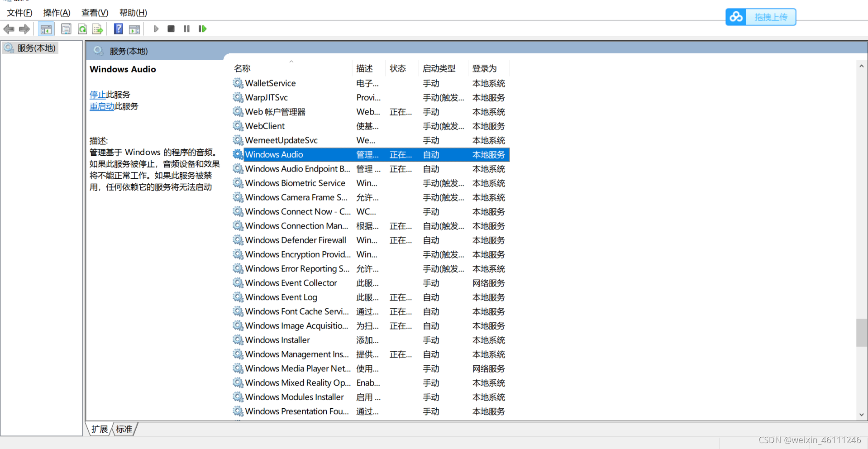The height and width of the screenshot is (449, 868).
Task: Select Windows Mixed Reality OpenXR row
Action: (371, 382)
